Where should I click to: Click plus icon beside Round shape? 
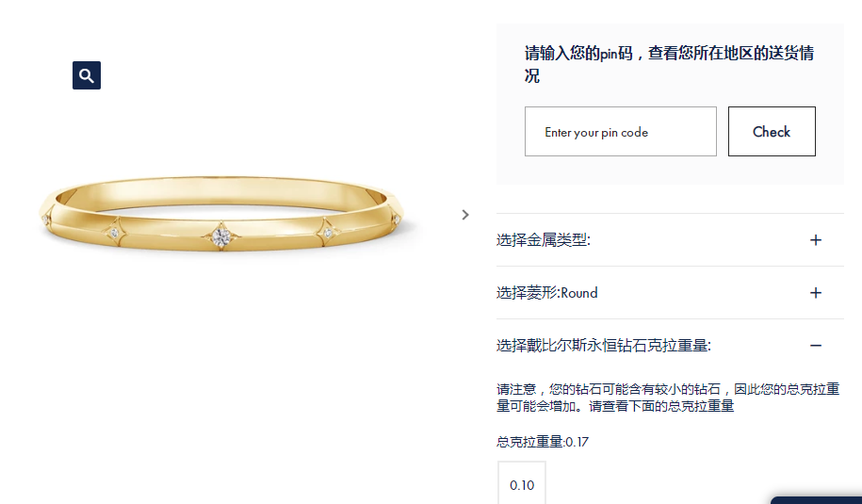tap(815, 293)
